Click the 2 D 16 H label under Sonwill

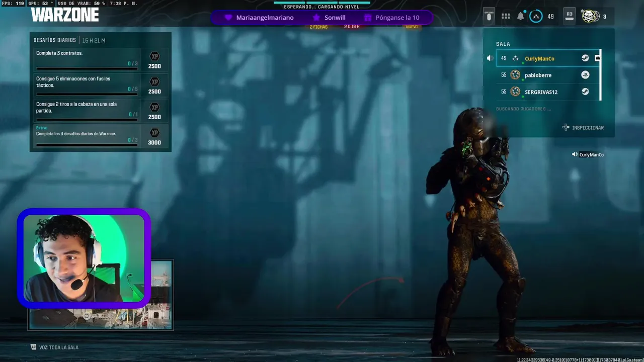352,27
